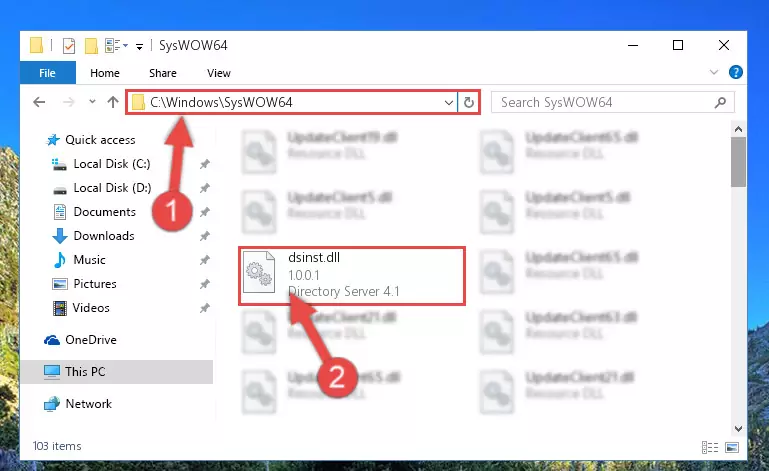Click the address bar path C:\Windows\SysWOW64
769x471 pixels.
(221, 102)
